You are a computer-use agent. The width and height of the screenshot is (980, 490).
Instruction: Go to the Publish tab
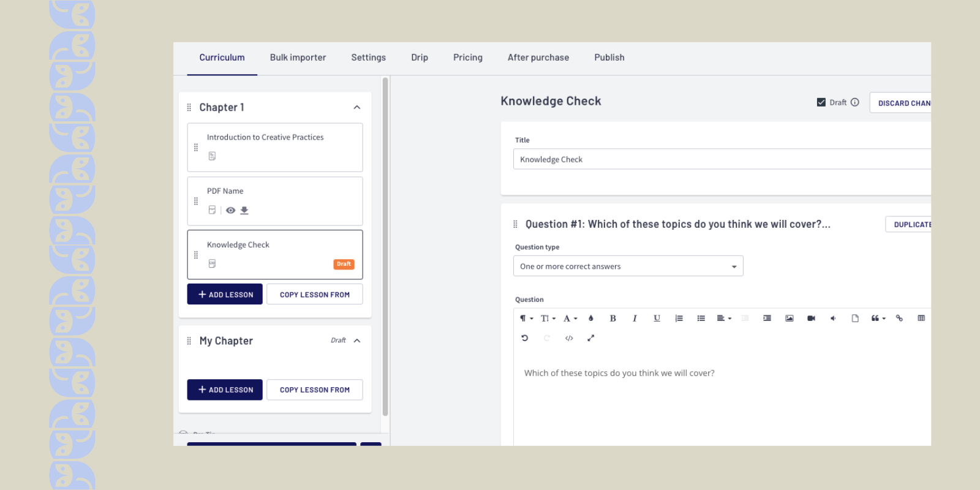[x=609, y=58]
